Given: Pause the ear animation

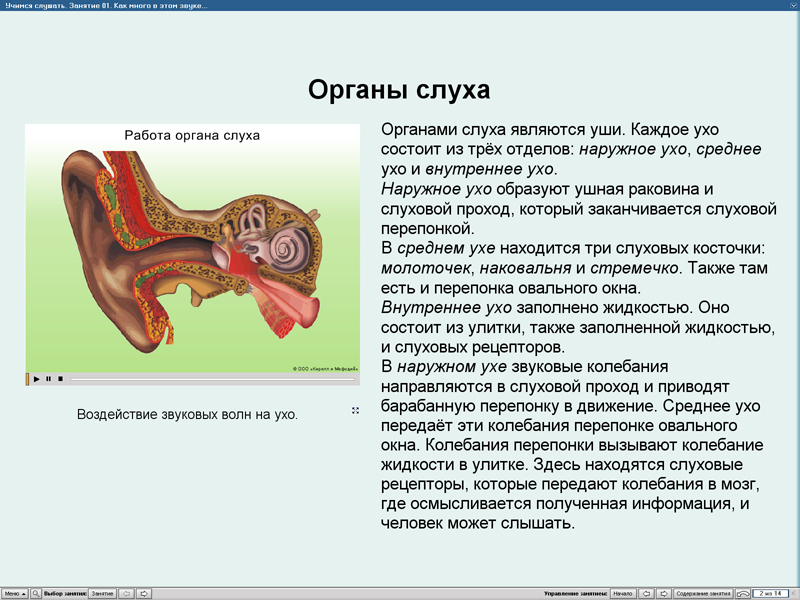Looking at the screenshot, I should click(49, 380).
